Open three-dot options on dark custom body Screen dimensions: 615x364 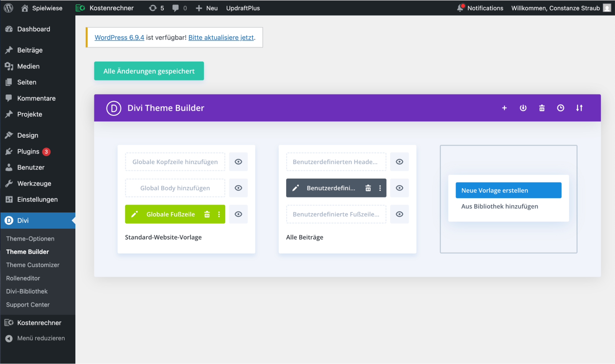coord(380,188)
